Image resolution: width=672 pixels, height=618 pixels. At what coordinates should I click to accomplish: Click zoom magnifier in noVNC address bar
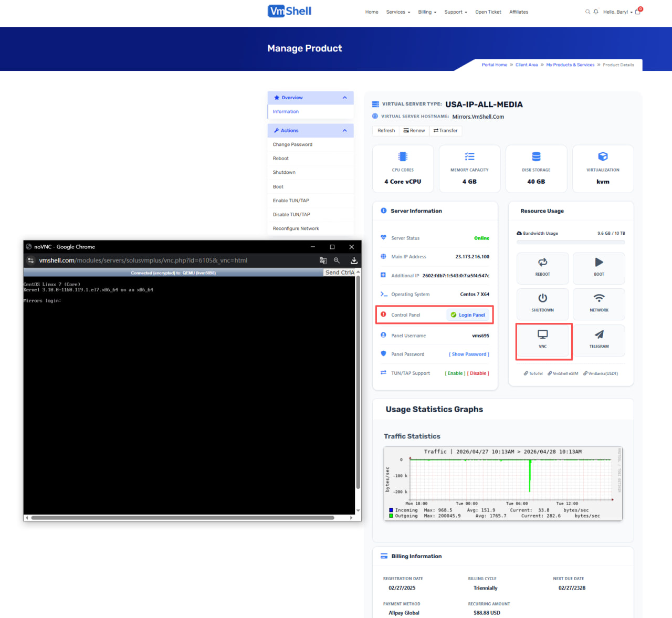(337, 260)
